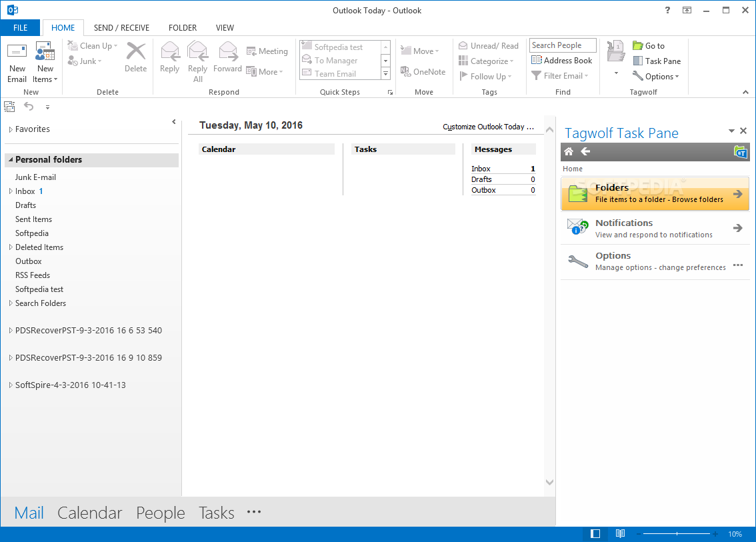
Task: Switch to the SEND / RECEIVE tab
Action: point(121,27)
